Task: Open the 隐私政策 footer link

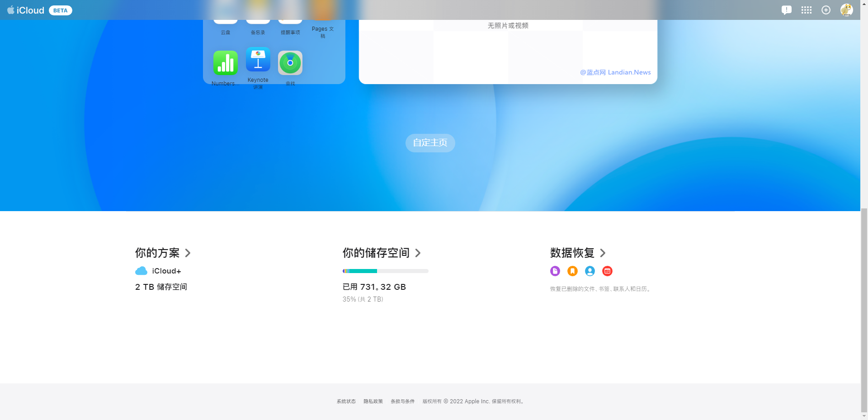Action: tap(373, 401)
